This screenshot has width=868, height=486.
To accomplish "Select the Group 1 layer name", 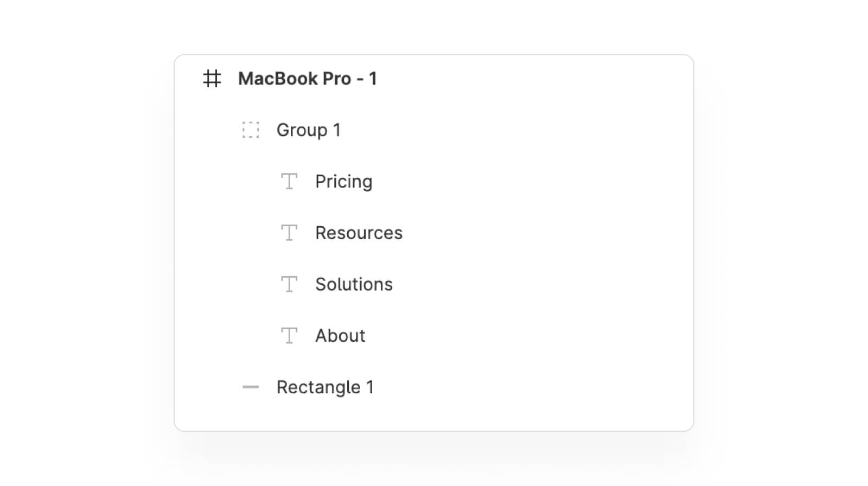I will tap(308, 130).
